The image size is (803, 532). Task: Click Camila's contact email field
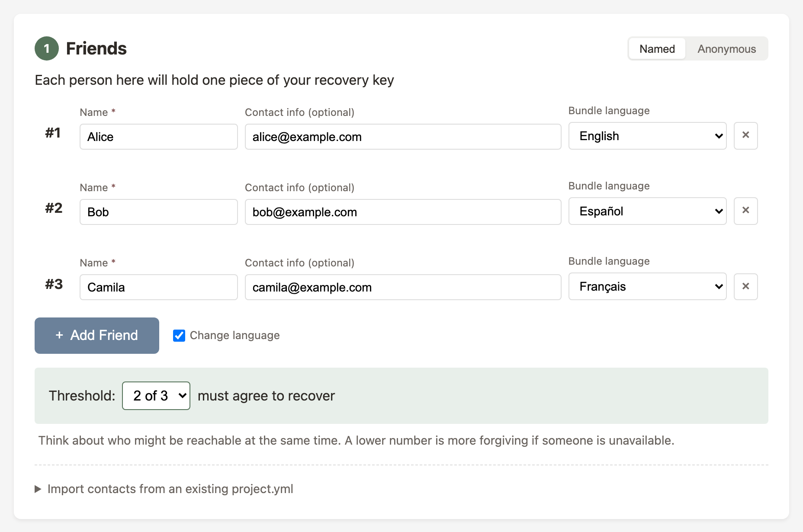click(x=402, y=287)
